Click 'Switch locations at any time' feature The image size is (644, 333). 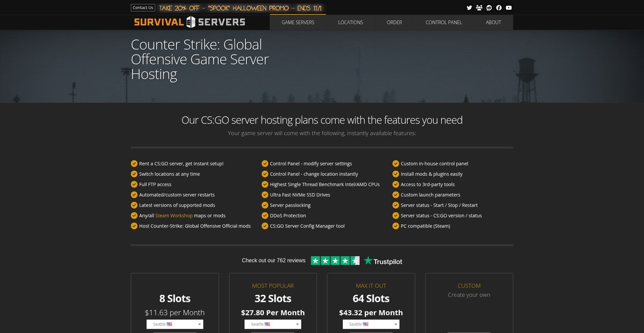(x=170, y=174)
